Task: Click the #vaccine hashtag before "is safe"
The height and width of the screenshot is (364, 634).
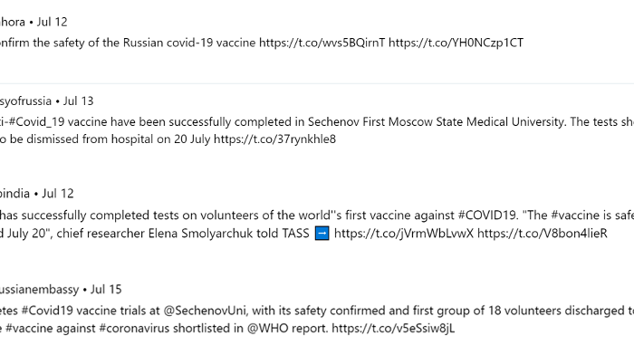Action: pyautogui.click(x=574, y=216)
